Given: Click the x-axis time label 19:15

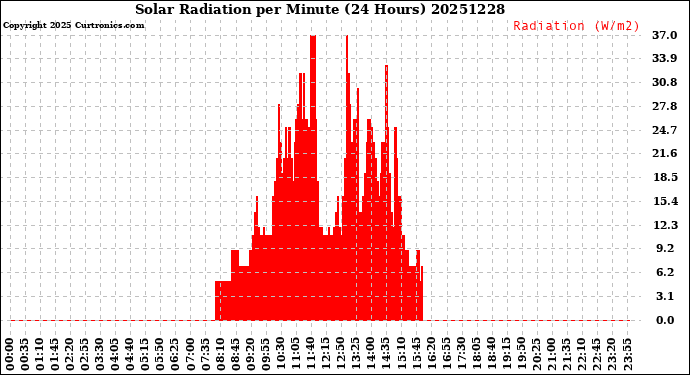Looking at the screenshot, I should (506, 355).
